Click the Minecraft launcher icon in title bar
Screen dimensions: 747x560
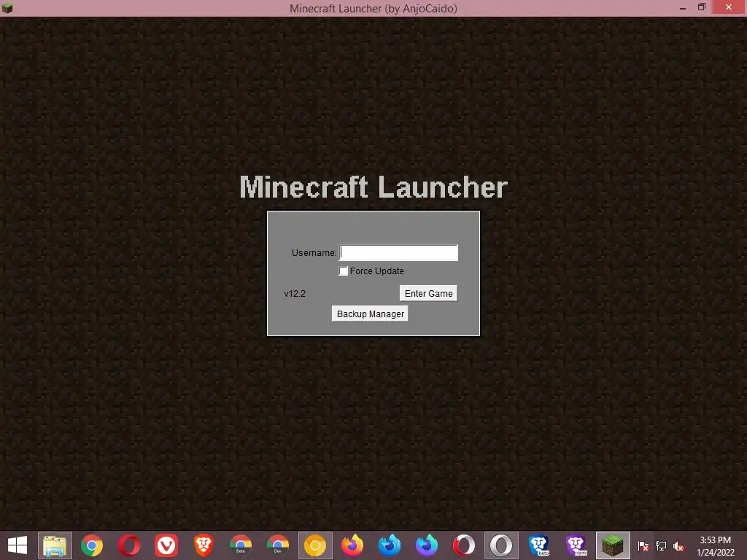click(7, 8)
